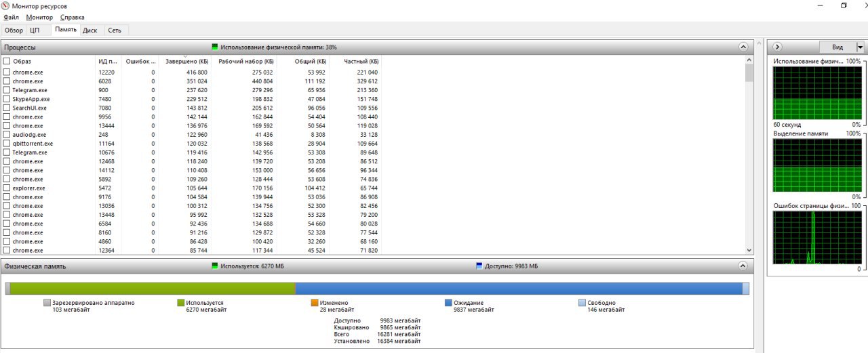Check the qbittorrent.exe checkbox

pos(7,144)
